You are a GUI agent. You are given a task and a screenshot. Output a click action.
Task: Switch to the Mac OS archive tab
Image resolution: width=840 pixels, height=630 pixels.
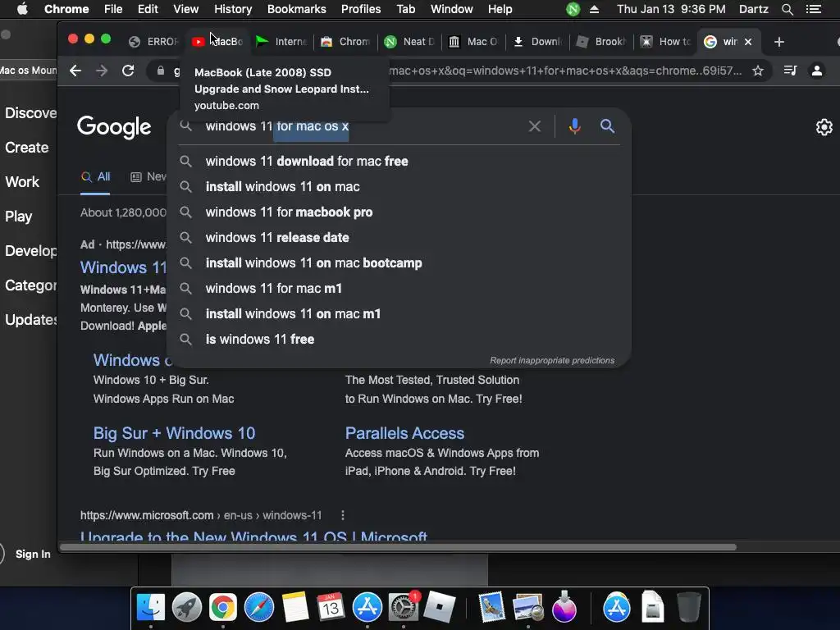[472, 42]
